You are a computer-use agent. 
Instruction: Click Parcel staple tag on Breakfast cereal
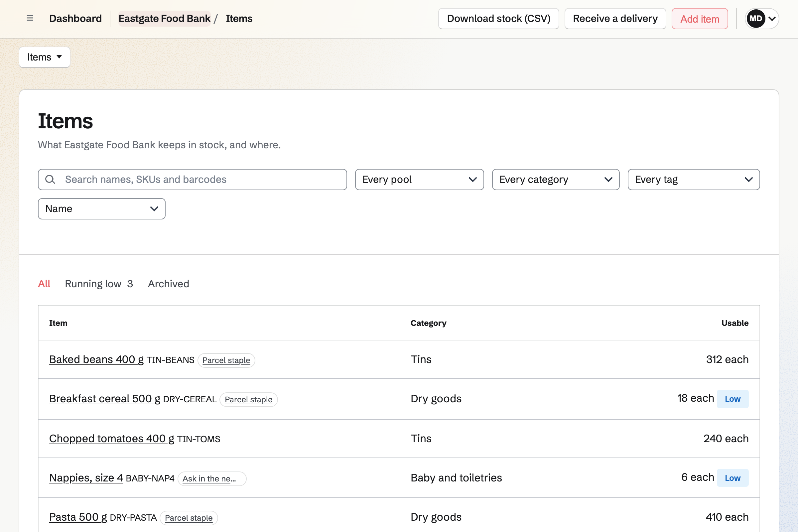(248, 400)
